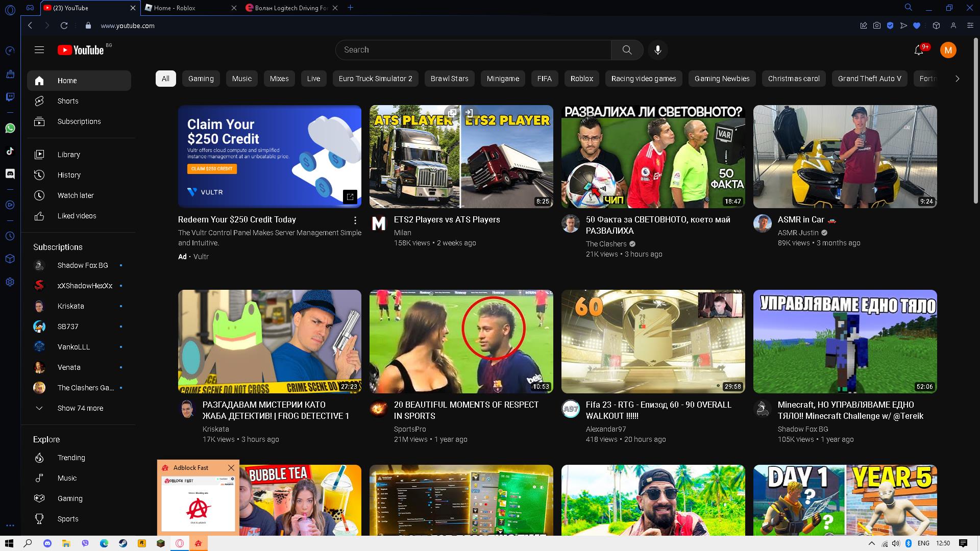Screen dimensions: 980x551
Task: Expand Show 74 more subscriptions
Action: [x=80, y=408]
